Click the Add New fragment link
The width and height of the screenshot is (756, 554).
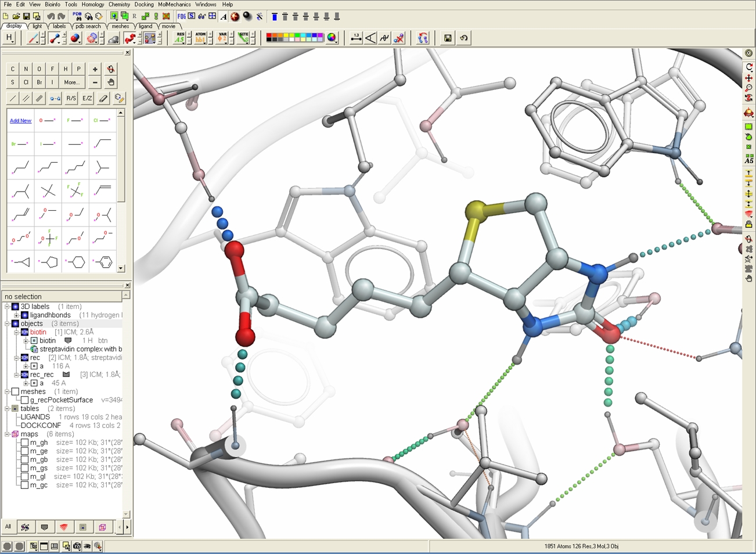coord(20,121)
